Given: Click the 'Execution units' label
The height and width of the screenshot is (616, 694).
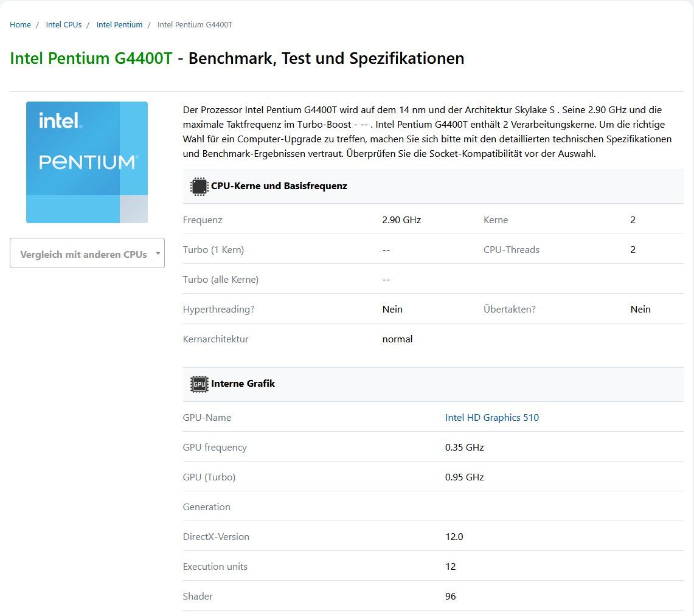Looking at the screenshot, I should pyautogui.click(x=215, y=566).
